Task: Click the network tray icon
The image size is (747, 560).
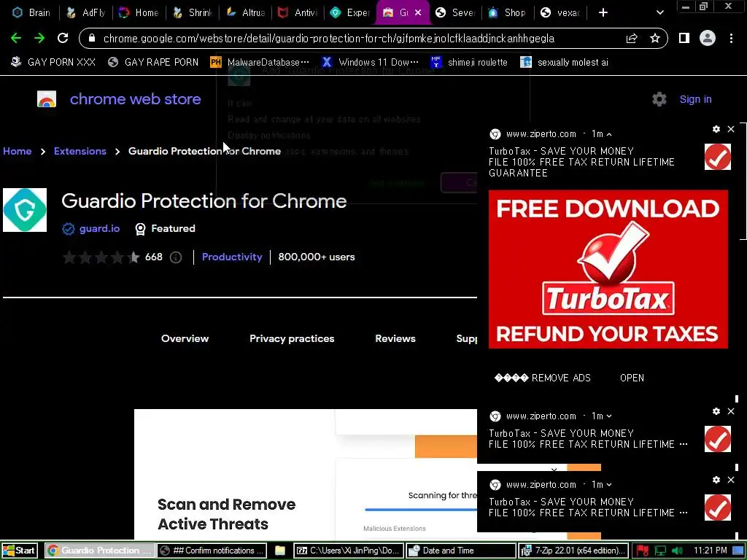Action: tap(660, 551)
